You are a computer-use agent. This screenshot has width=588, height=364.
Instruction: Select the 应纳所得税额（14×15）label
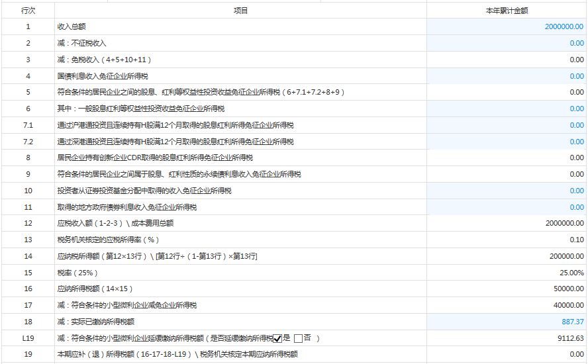[95, 289]
